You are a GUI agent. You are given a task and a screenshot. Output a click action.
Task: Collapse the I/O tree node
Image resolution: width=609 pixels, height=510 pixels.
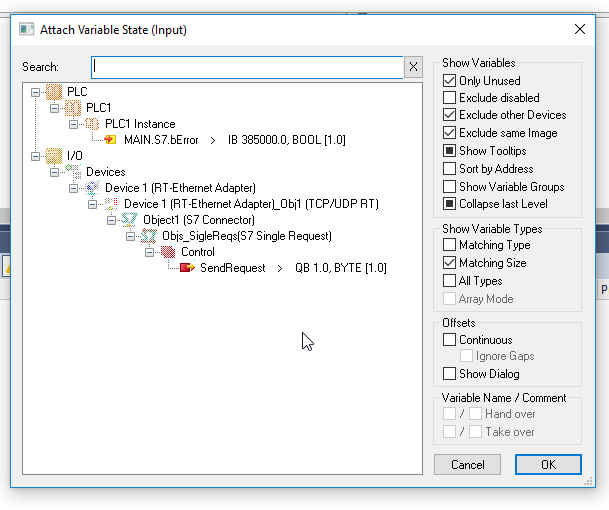click(35, 156)
